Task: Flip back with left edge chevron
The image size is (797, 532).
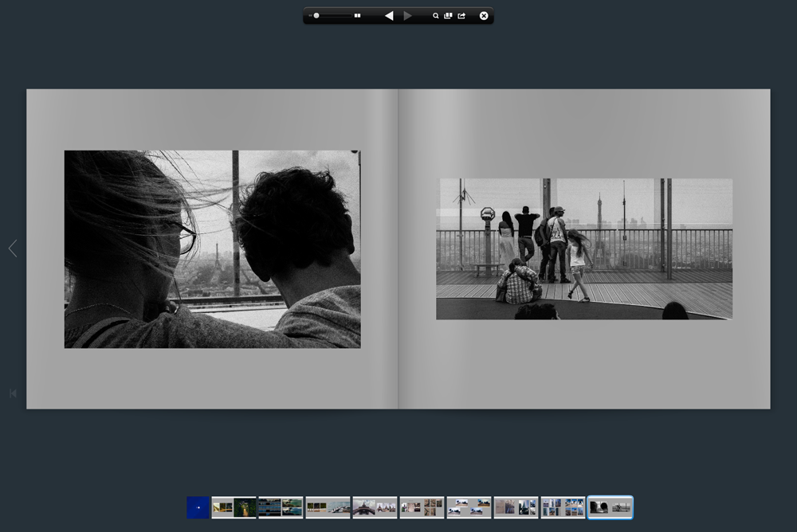Action: [12, 248]
